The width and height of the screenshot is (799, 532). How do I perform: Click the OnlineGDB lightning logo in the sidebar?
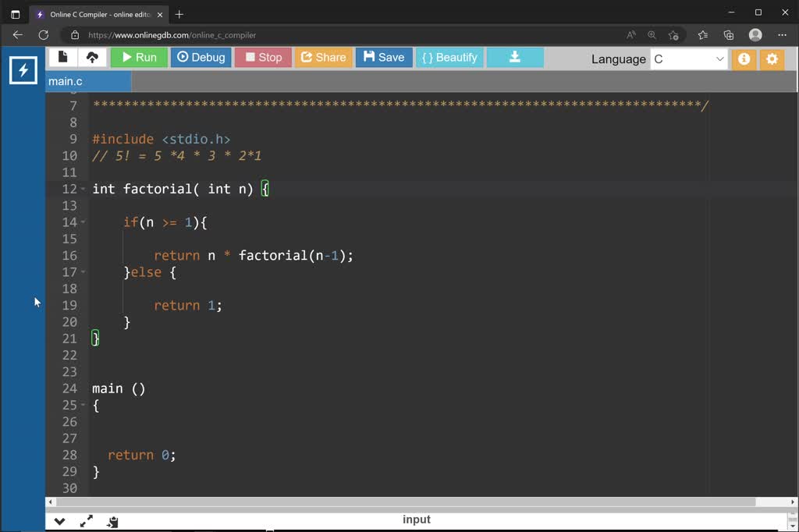[23, 69]
